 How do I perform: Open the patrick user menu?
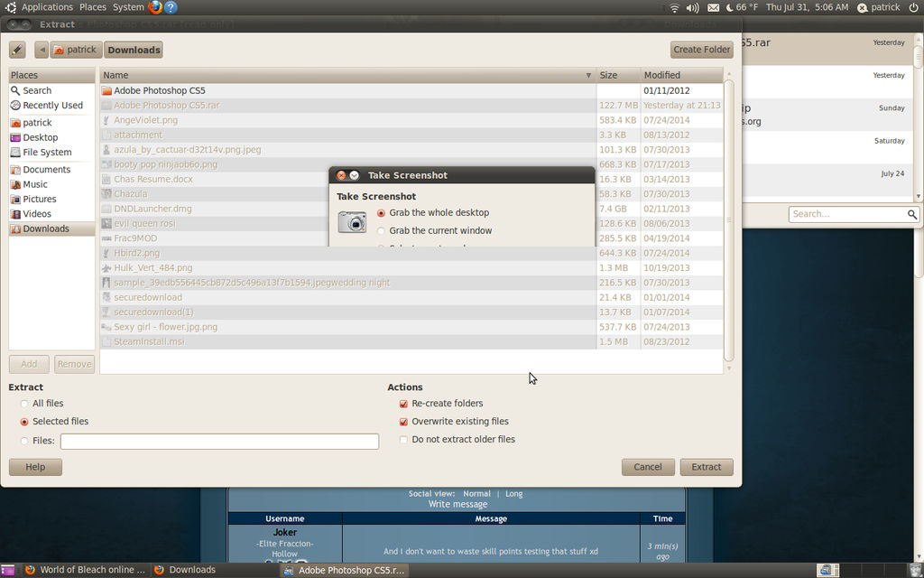tap(879, 7)
